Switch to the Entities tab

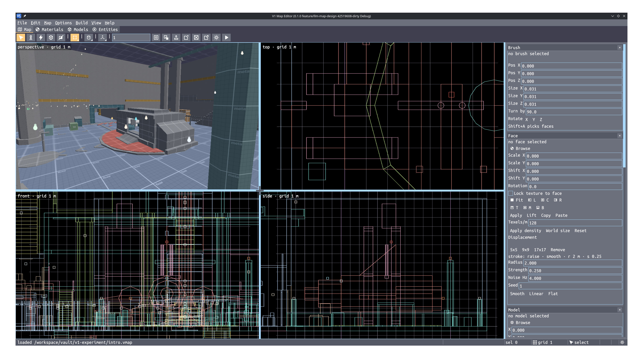(105, 30)
